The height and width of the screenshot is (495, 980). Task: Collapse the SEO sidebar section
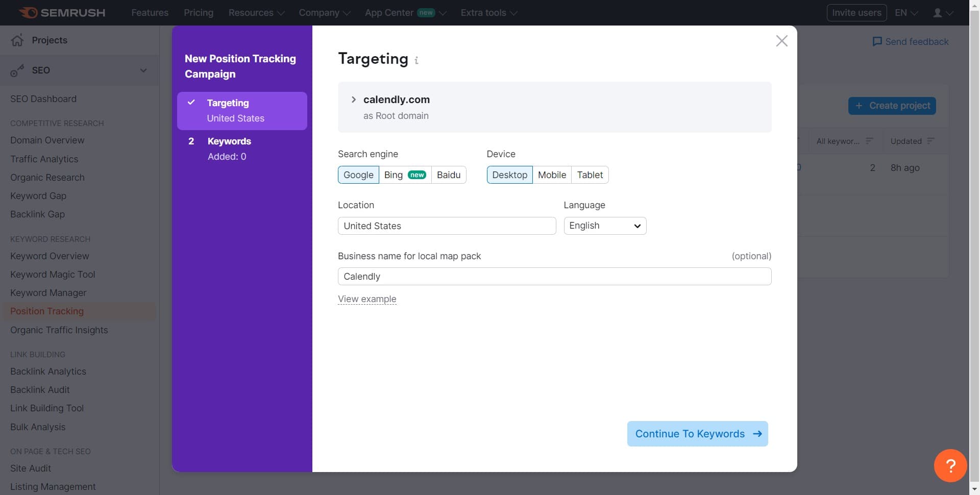click(143, 70)
